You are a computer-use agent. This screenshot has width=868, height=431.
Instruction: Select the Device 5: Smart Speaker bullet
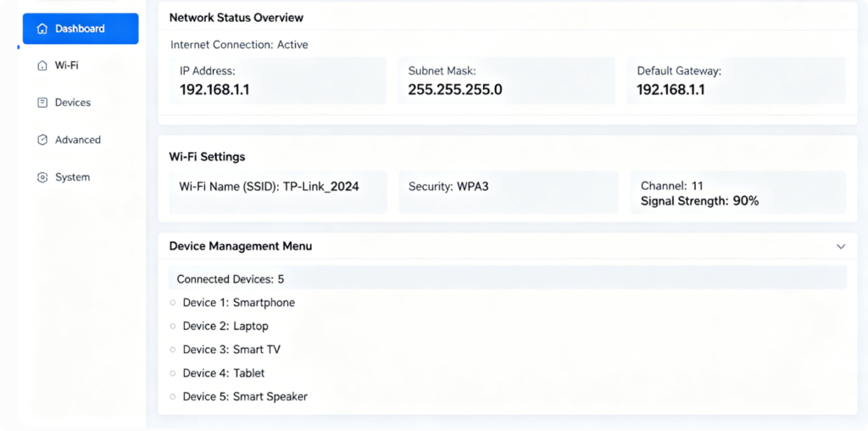pos(173,397)
